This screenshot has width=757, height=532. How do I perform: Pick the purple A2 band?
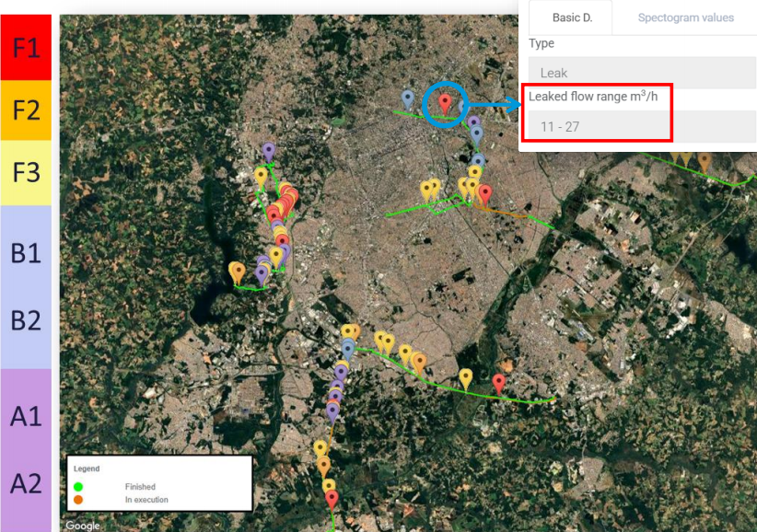pyautogui.click(x=26, y=482)
